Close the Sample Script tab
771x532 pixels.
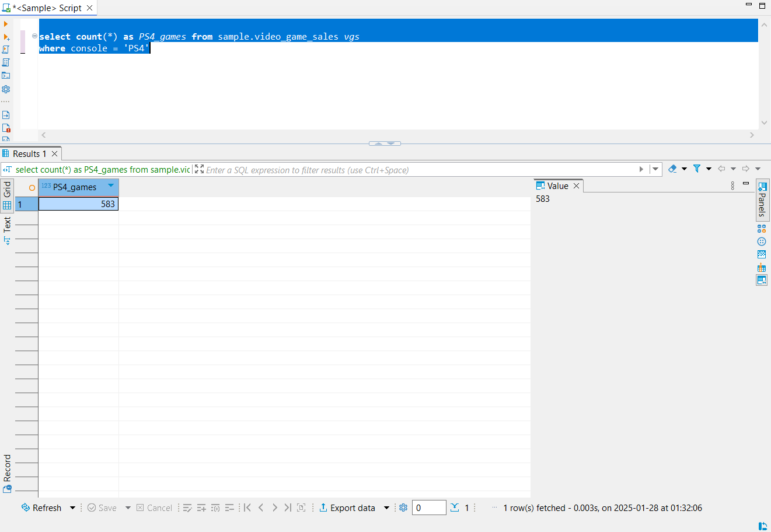coord(90,8)
